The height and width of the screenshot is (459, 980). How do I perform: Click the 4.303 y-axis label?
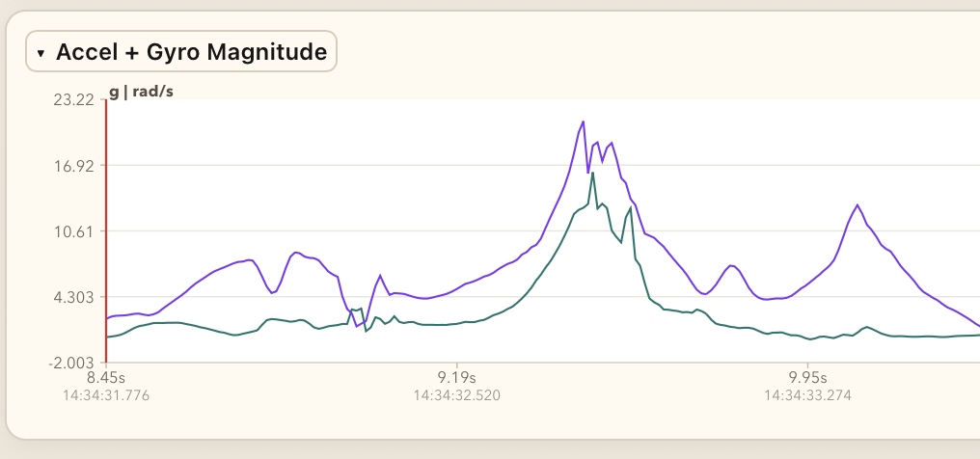click(73, 297)
